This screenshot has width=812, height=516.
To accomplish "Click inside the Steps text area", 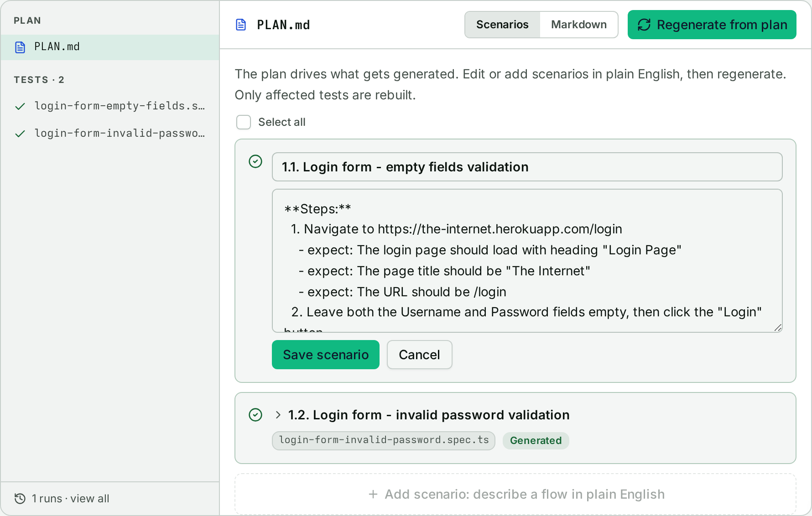I will (x=527, y=261).
